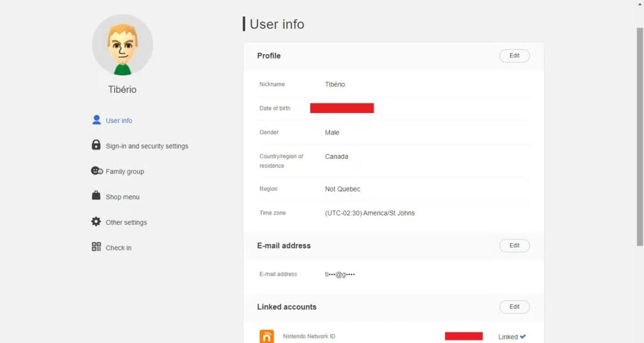Click the Tibério username below the avatar

[x=122, y=90]
